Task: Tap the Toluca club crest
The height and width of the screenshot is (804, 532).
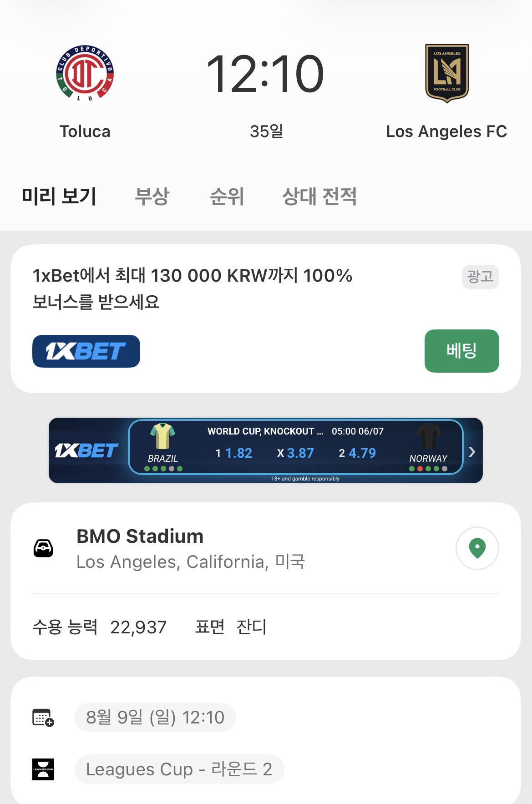Action: [85, 73]
